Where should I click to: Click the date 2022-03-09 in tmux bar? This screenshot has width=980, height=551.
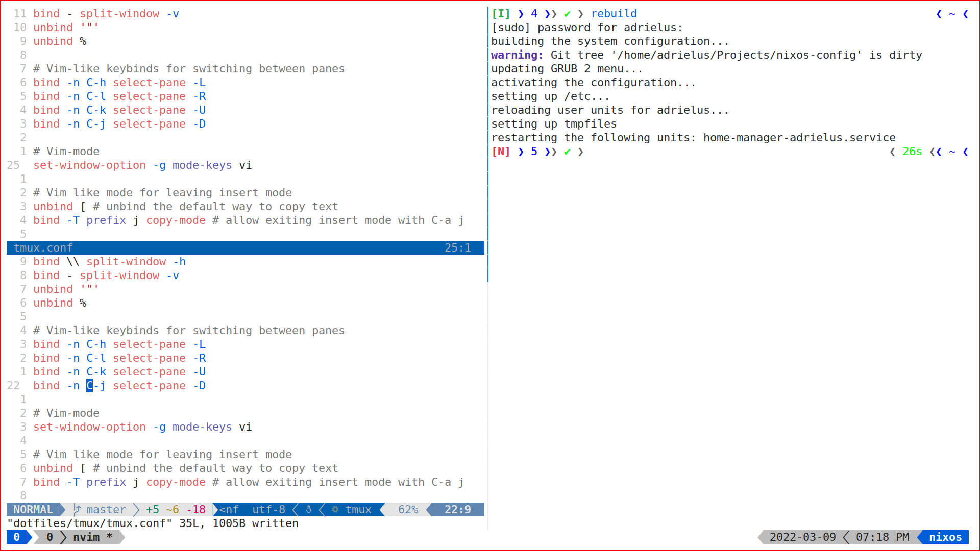coord(802,537)
